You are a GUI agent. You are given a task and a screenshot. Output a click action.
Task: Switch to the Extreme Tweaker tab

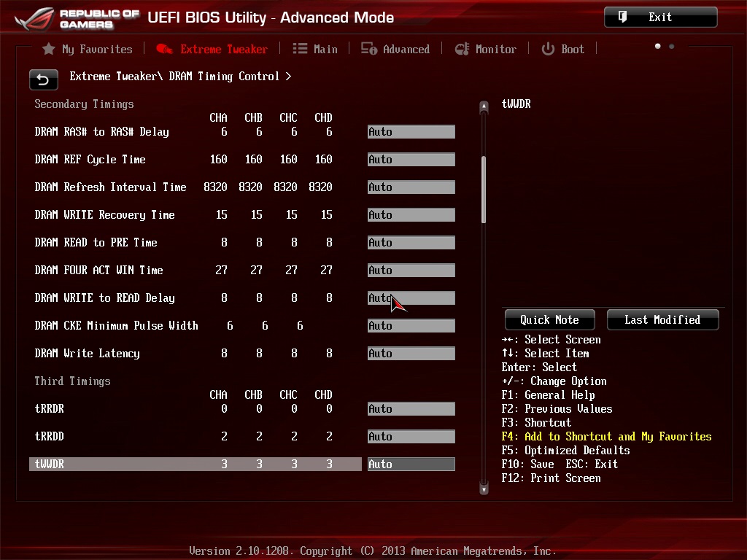(212, 49)
